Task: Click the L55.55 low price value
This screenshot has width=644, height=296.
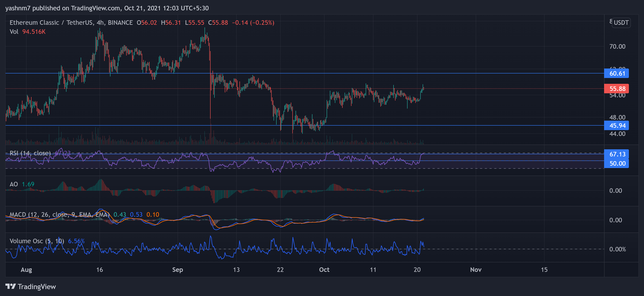Action: [x=195, y=23]
